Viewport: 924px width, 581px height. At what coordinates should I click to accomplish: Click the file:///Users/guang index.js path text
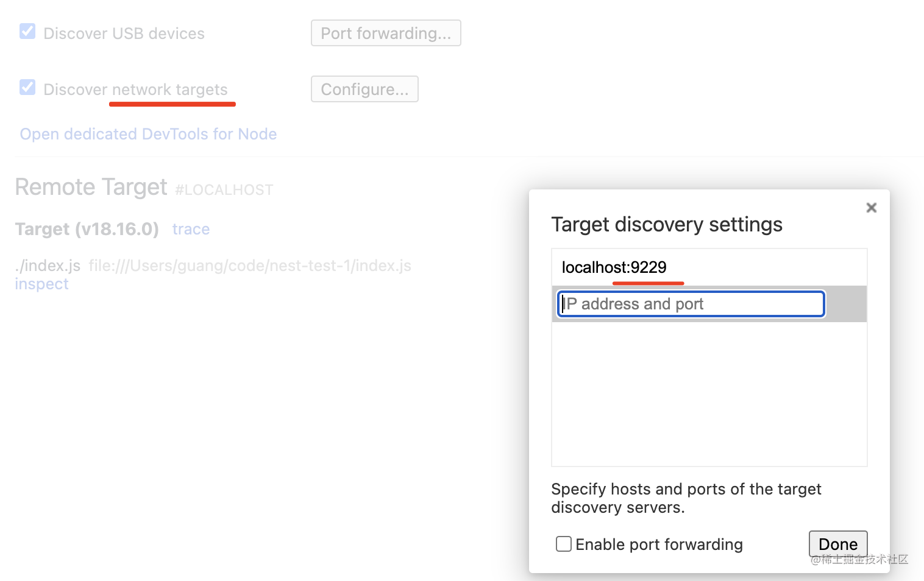coord(249,266)
